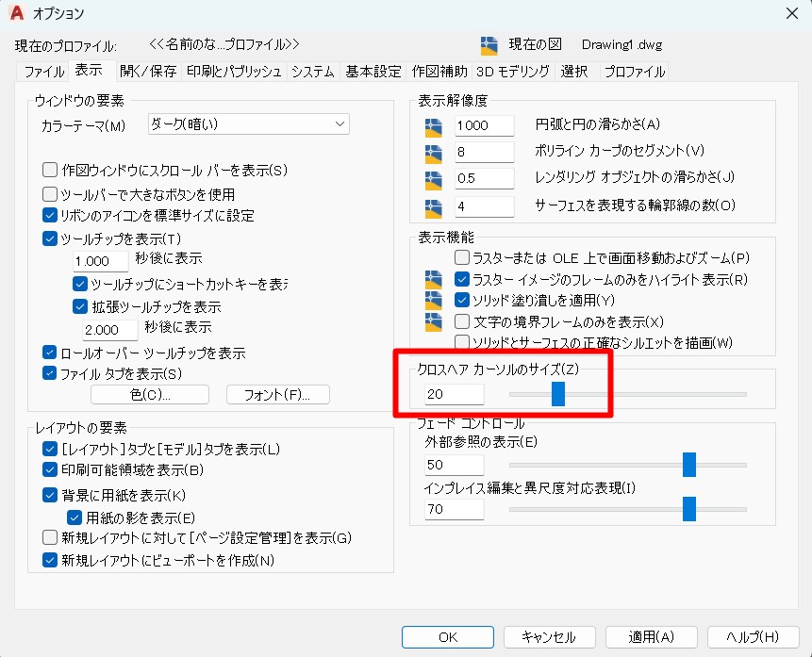Click the 外部参照の表示 value field
This screenshot has width=812, height=657.
coord(455,466)
